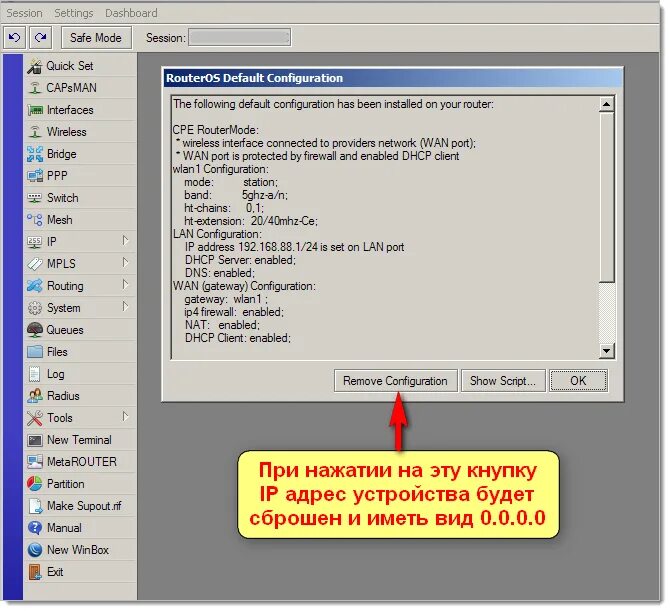The width and height of the screenshot is (670, 611).
Task: Click the Session address field
Action: [240, 38]
